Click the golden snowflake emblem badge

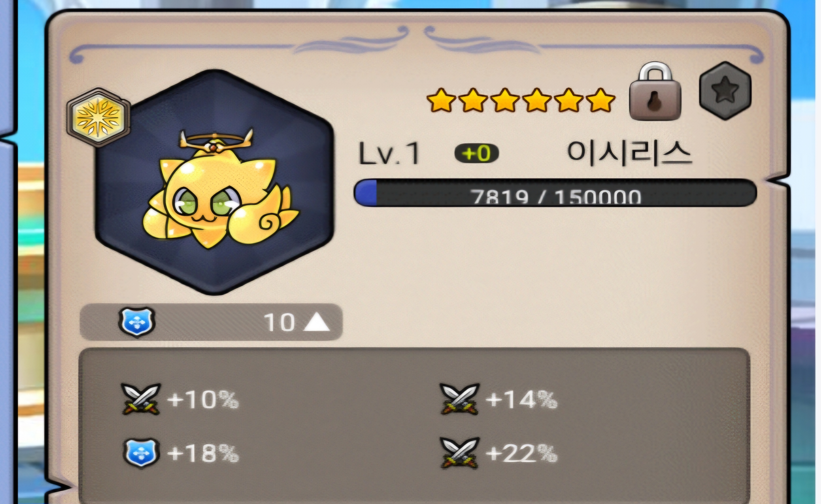(x=98, y=117)
